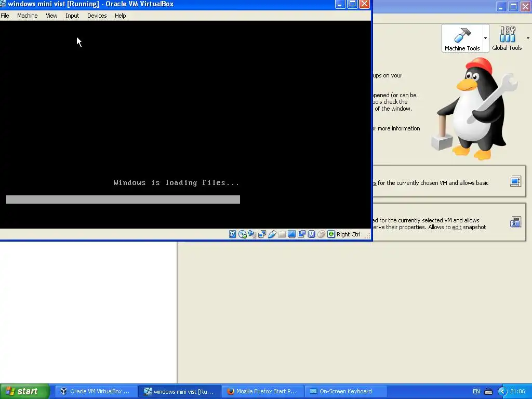This screenshot has height=399, width=532.
Task: Click the video capture status icon
Action: (301, 234)
